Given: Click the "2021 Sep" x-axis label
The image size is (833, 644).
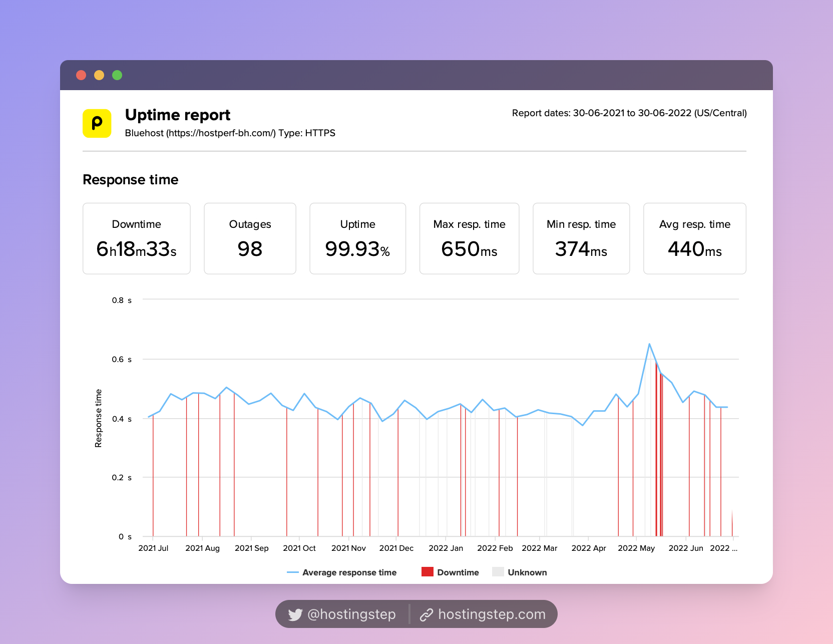Looking at the screenshot, I should point(252,548).
